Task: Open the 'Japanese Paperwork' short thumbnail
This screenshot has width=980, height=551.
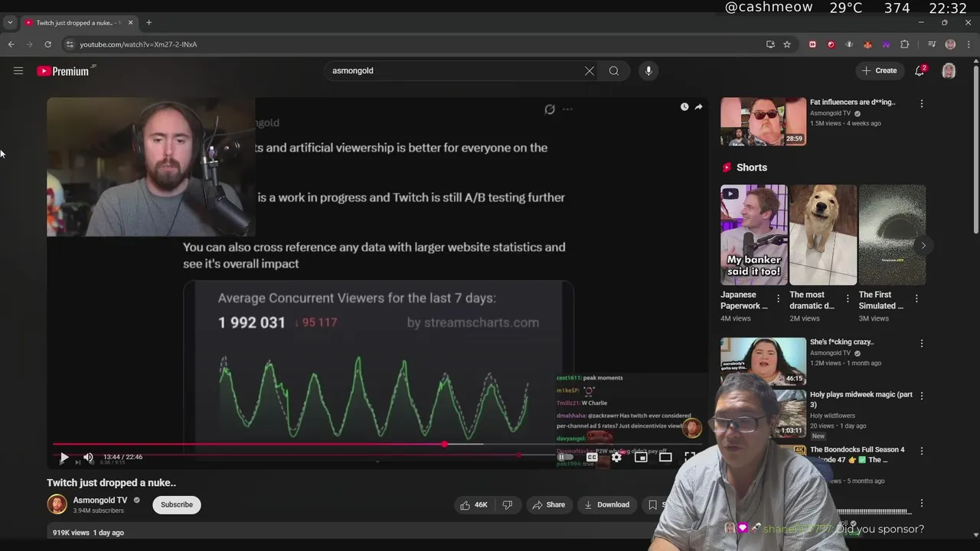Action: coord(753,235)
